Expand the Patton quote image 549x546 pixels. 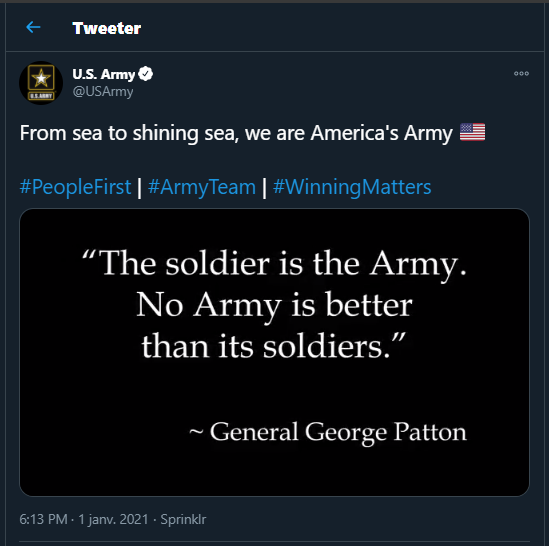coord(274,352)
